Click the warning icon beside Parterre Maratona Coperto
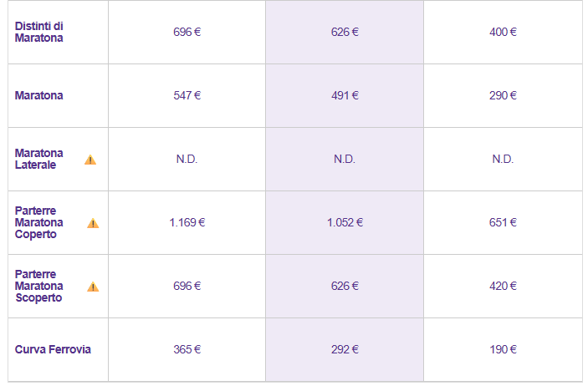The width and height of the screenshot is (588, 386). pyautogui.click(x=93, y=223)
